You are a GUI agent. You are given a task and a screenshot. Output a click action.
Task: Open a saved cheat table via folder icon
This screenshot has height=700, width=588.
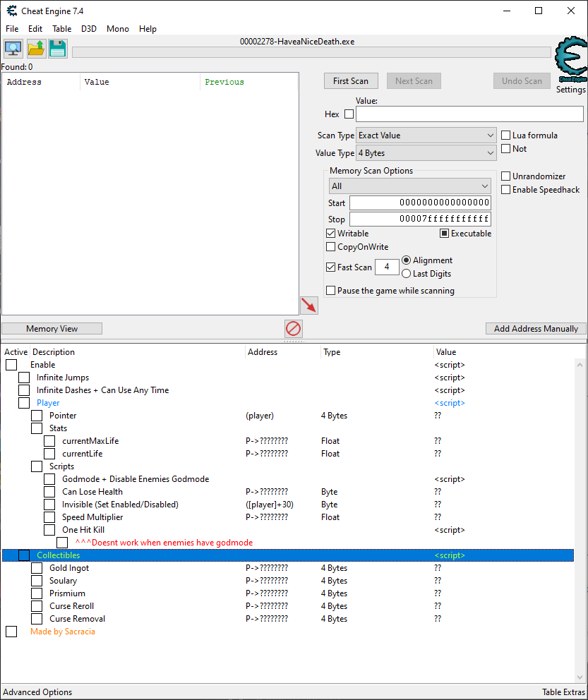(35, 48)
